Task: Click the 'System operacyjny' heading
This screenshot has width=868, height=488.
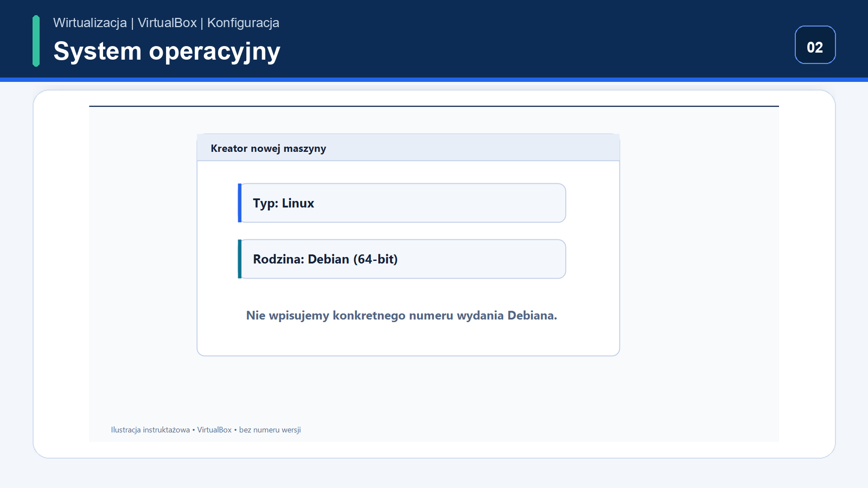Action: point(167,52)
